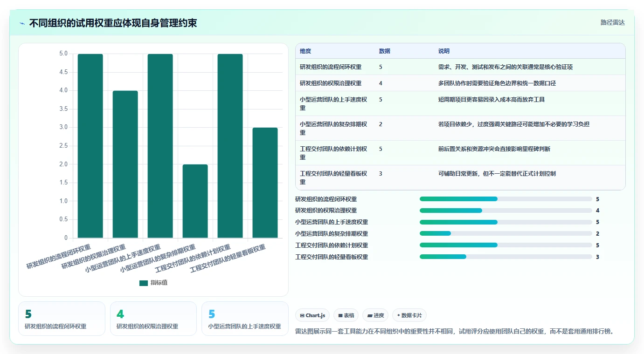Click the 5.0 tick on the chart y-axis
The width and height of the screenshot is (644, 354).
pos(63,54)
